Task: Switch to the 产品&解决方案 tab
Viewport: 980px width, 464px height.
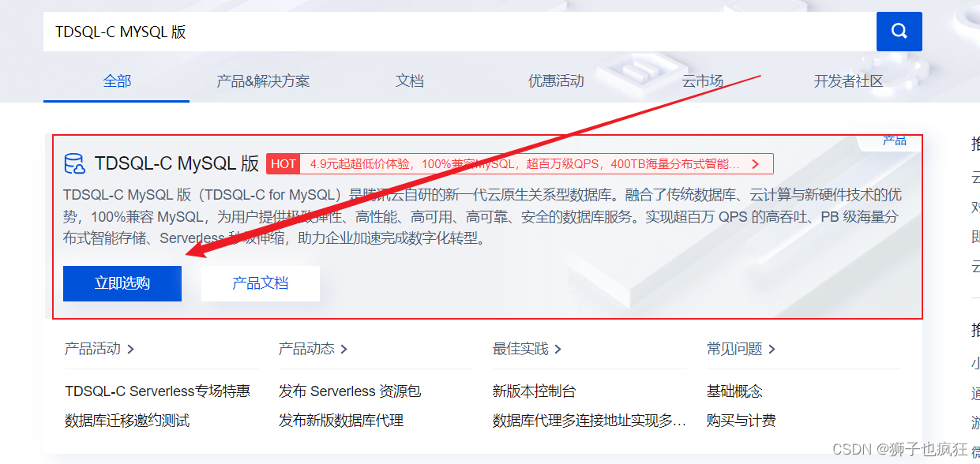Action: pyautogui.click(x=263, y=80)
